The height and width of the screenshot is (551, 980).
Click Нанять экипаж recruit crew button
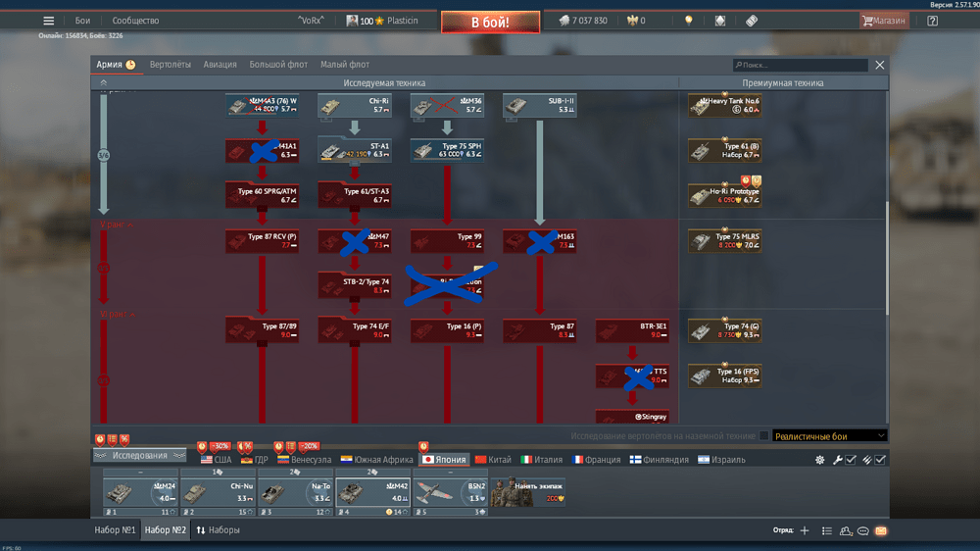coord(528,493)
